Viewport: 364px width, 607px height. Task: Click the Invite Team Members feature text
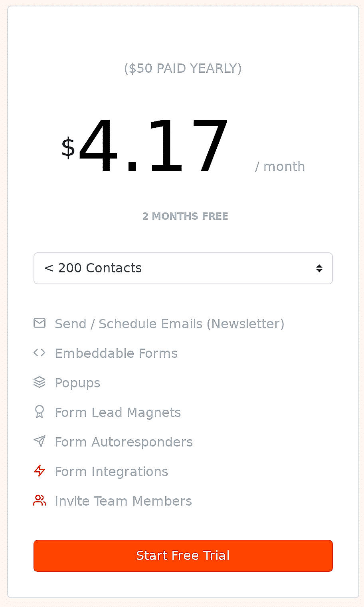point(123,501)
